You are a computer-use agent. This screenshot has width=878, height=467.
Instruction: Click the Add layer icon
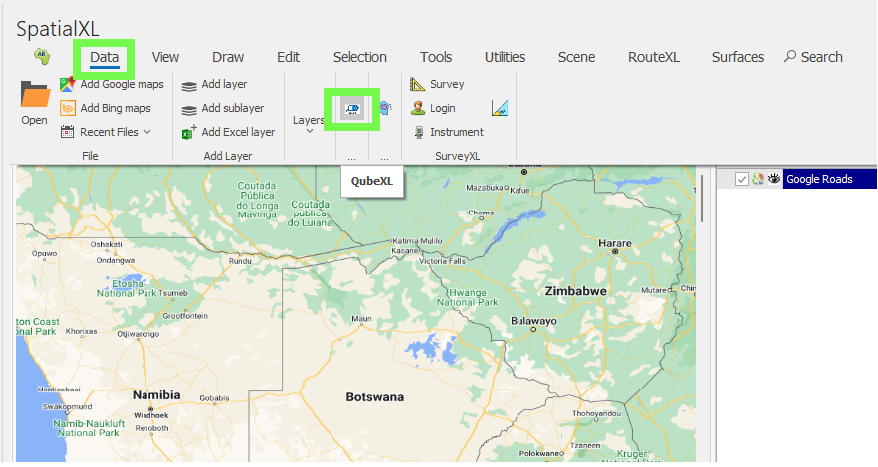188,85
